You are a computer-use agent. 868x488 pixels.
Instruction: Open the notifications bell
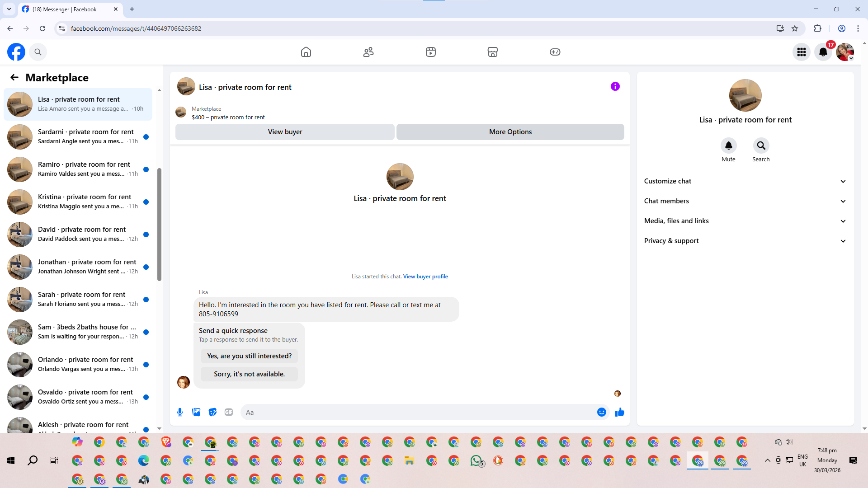pos(823,52)
